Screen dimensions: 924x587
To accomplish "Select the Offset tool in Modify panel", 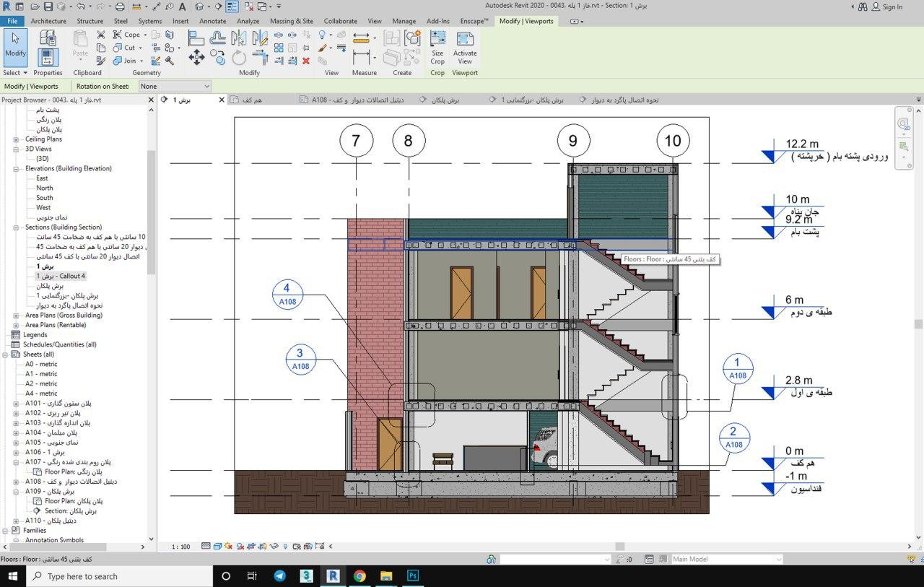I will (x=217, y=38).
